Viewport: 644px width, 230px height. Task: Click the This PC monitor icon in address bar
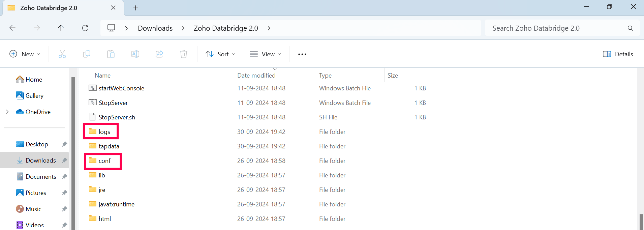click(x=111, y=28)
